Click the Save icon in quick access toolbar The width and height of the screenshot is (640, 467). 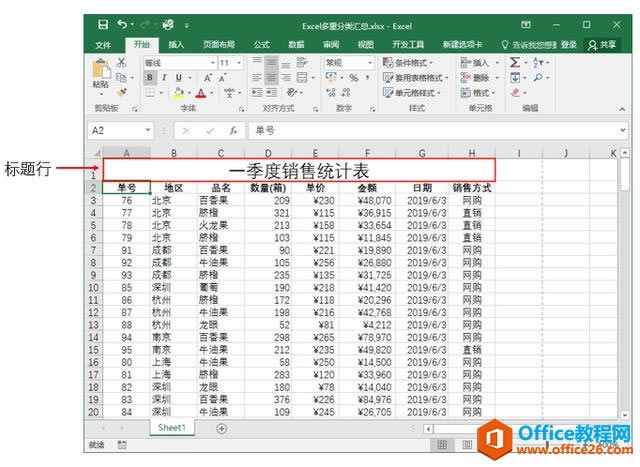coord(104,24)
